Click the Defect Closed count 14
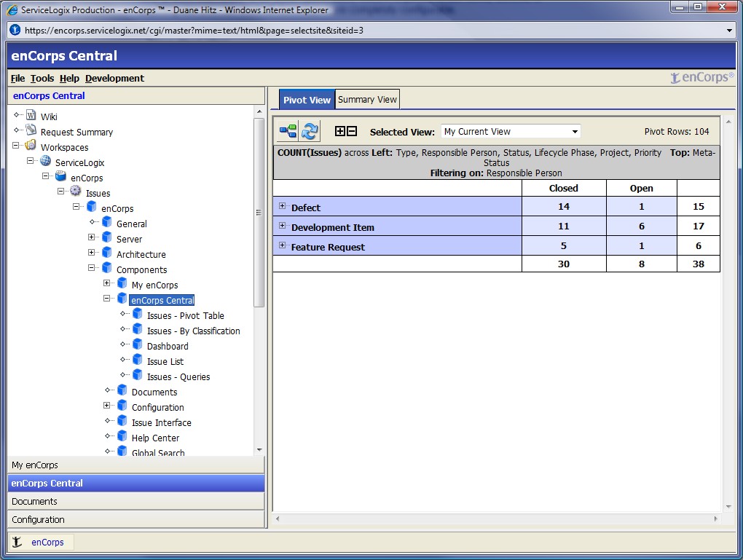This screenshot has height=560, width=743. tap(563, 207)
